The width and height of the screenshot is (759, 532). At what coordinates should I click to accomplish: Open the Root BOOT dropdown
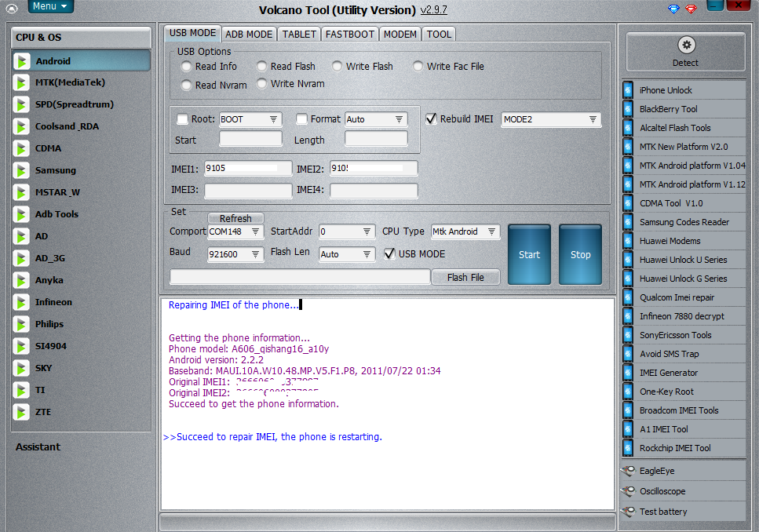(250, 119)
